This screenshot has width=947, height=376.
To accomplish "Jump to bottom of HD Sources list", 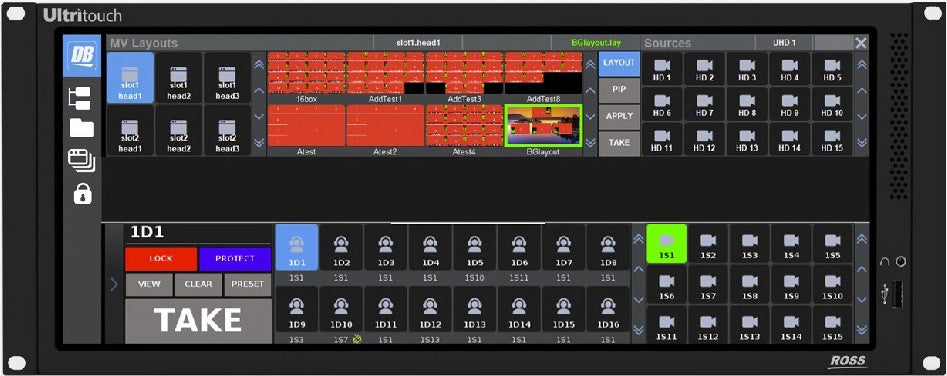I will [862, 143].
